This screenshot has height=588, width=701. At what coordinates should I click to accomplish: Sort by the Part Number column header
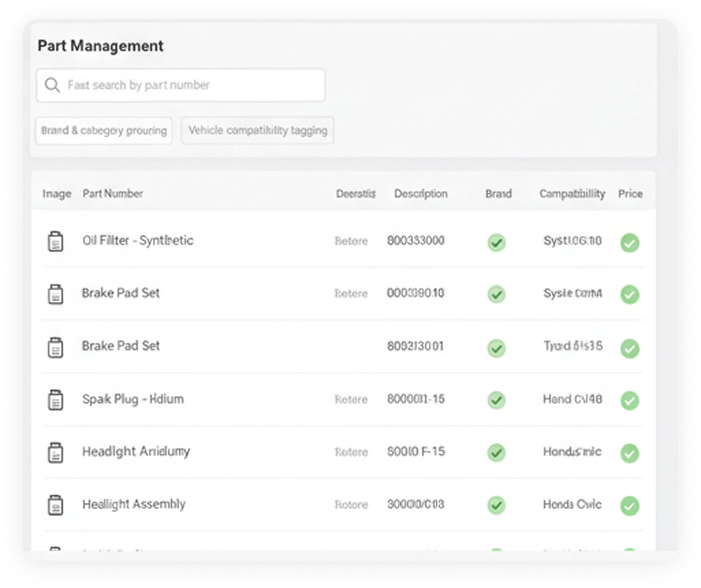[113, 193]
